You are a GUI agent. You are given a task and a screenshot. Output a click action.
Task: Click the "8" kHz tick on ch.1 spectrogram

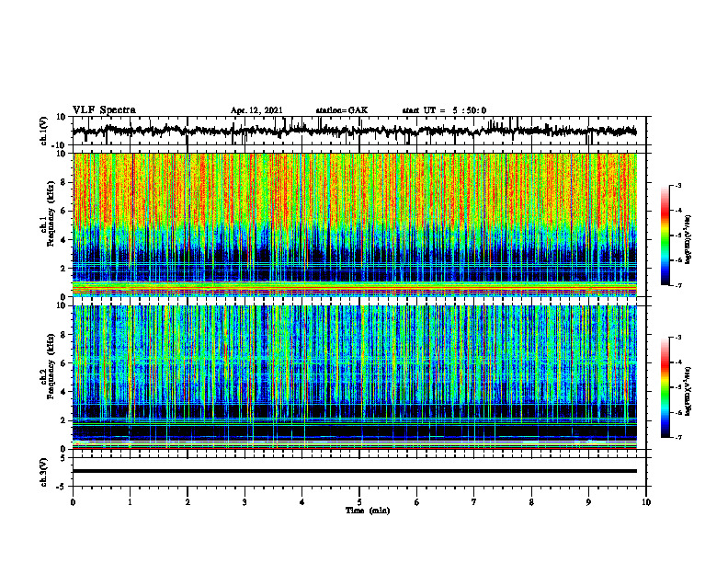coord(64,182)
